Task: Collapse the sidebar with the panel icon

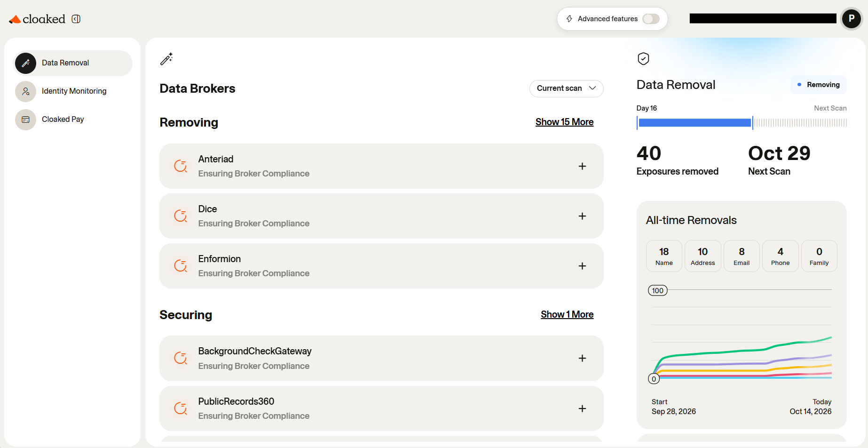Action: [76, 19]
